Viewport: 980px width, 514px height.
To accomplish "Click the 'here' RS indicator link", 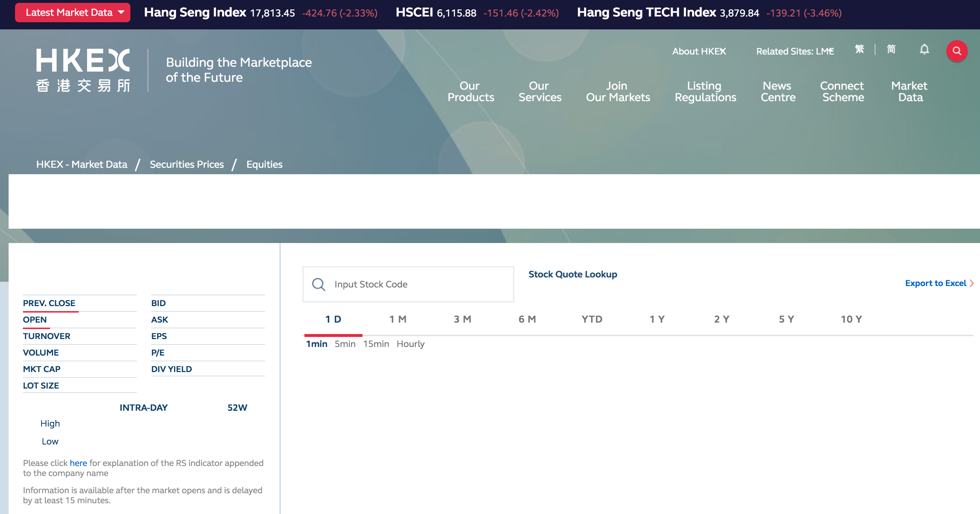I will click(78, 463).
